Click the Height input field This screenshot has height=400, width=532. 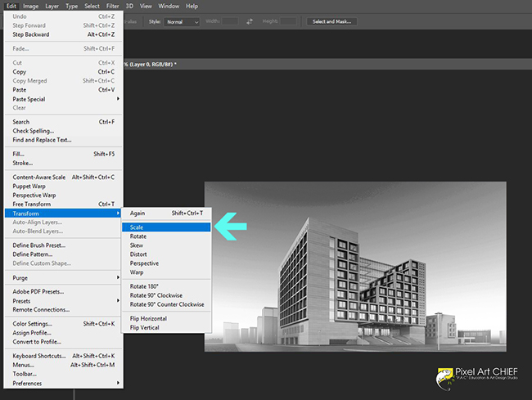point(288,21)
